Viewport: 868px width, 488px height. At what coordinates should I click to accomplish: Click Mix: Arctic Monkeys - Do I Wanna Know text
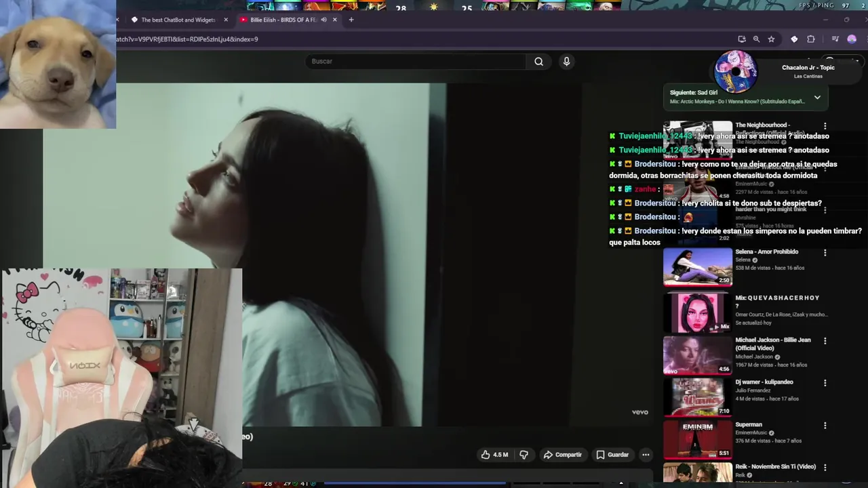(x=737, y=102)
